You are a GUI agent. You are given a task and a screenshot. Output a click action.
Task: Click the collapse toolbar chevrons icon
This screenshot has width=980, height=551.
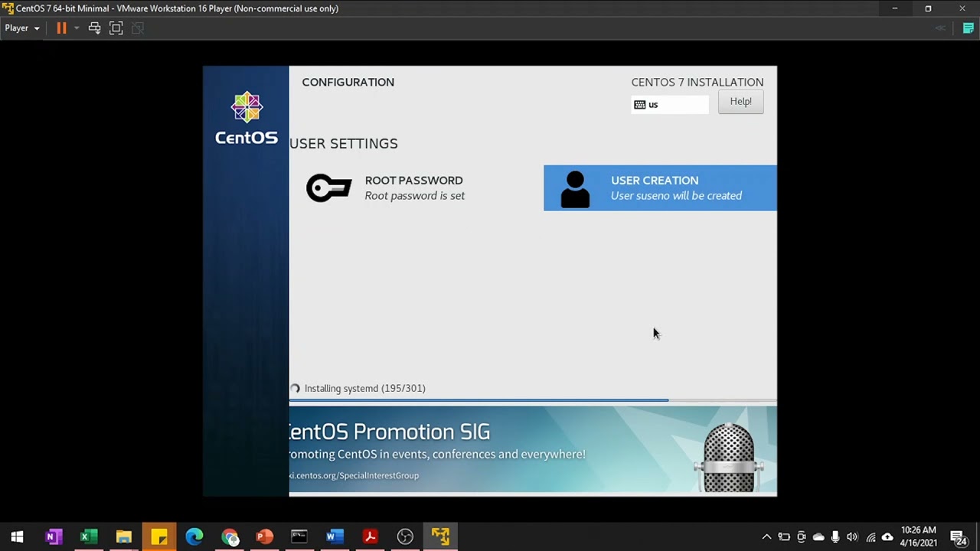point(941,28)
